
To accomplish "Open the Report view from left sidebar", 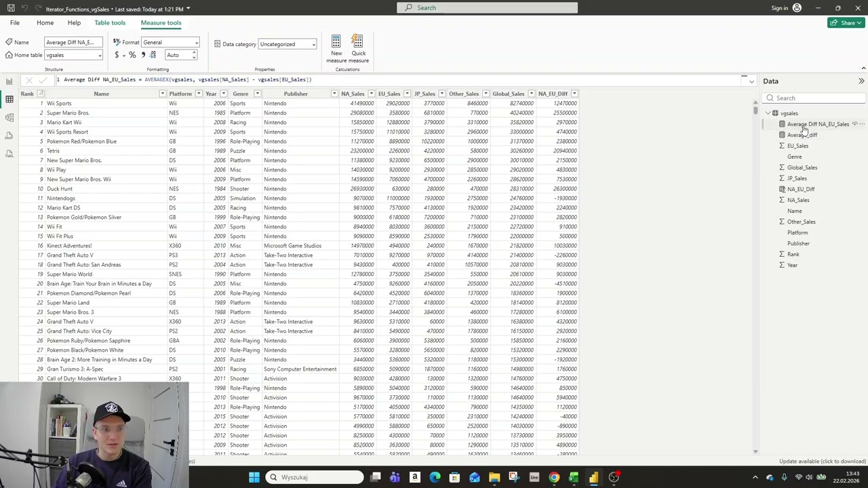I will [9, 81].
